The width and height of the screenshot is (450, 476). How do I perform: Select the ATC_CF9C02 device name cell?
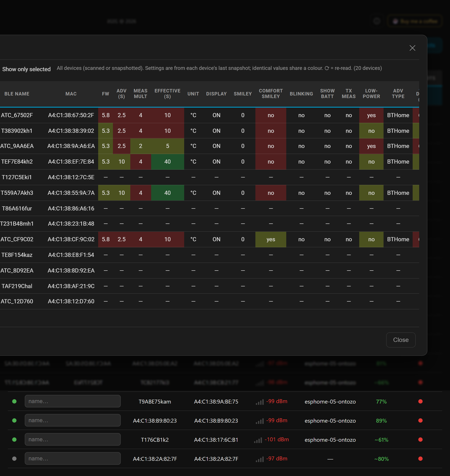[17, 239]
